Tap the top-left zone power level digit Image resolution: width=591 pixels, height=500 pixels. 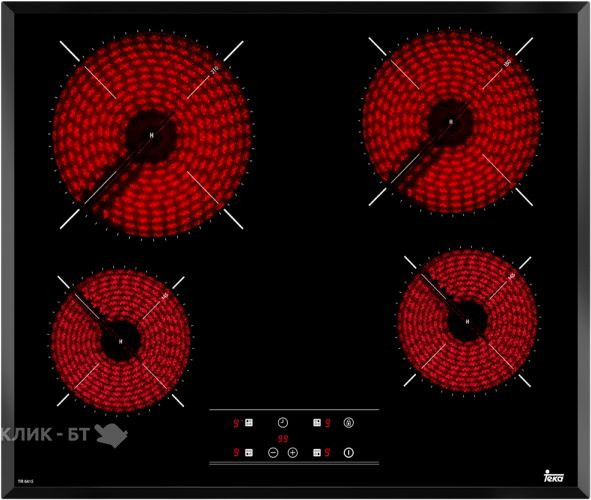pos(236,423)
